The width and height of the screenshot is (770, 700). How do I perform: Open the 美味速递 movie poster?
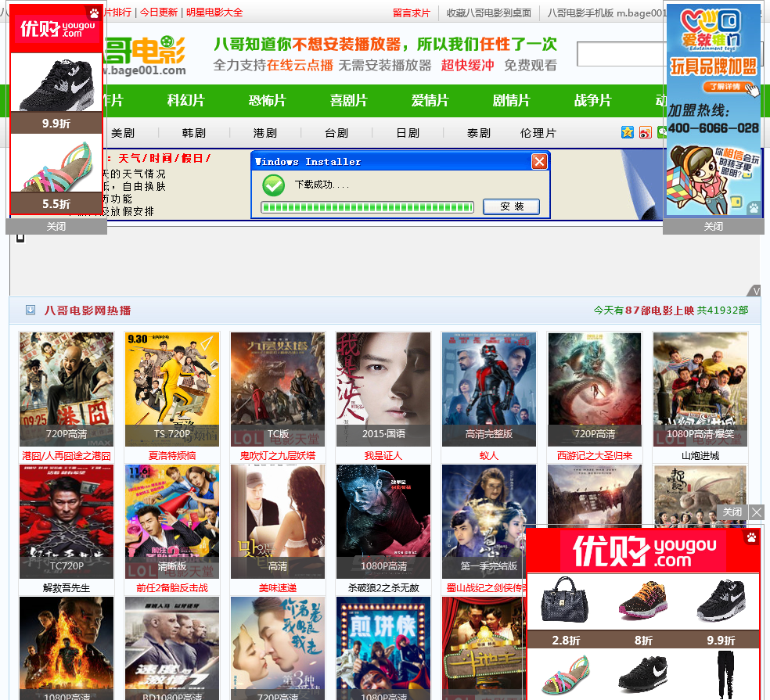[x=278, y=522]
